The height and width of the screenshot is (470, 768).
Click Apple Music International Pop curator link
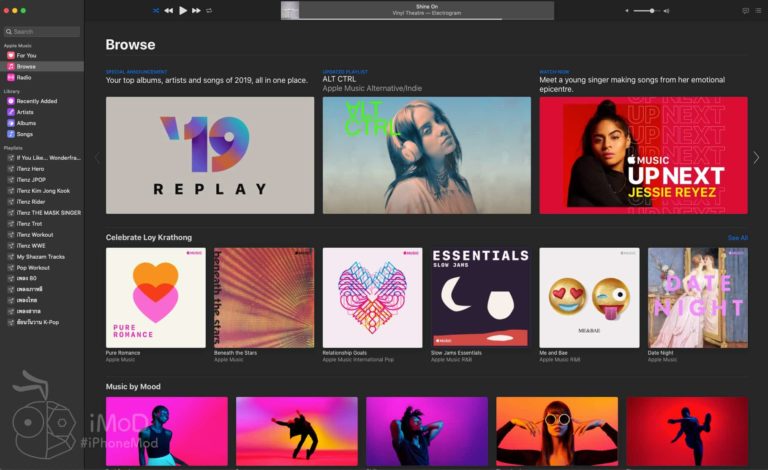(x=358, y=359)
